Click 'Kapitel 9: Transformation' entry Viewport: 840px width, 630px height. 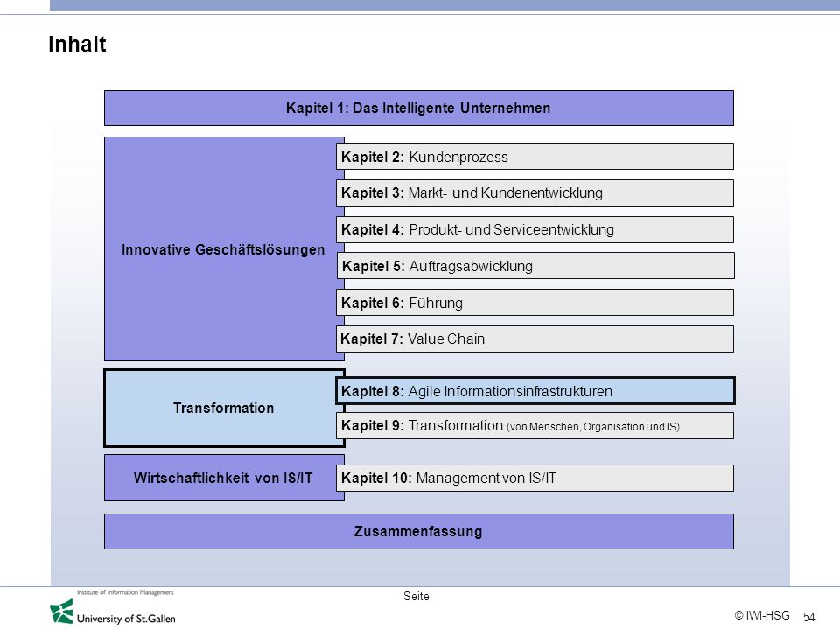pyautogui.click(x=535, y=426)
